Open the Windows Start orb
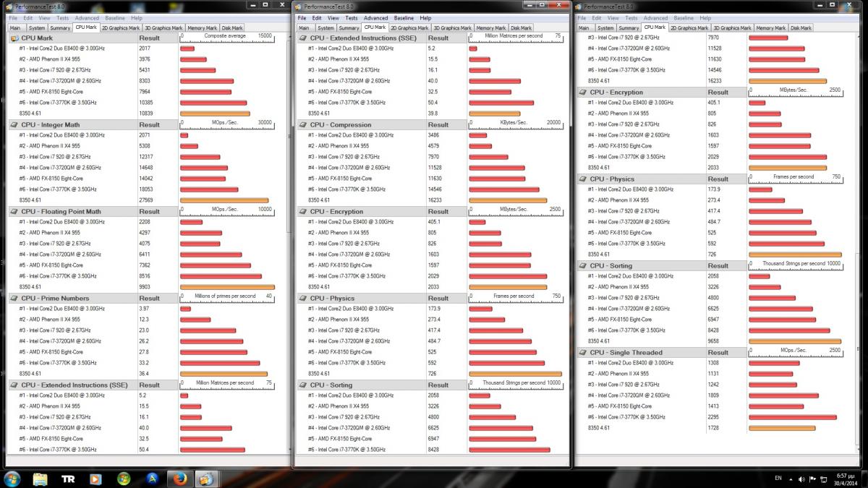The width and height of the screenshot is (868, 488). 12,478
